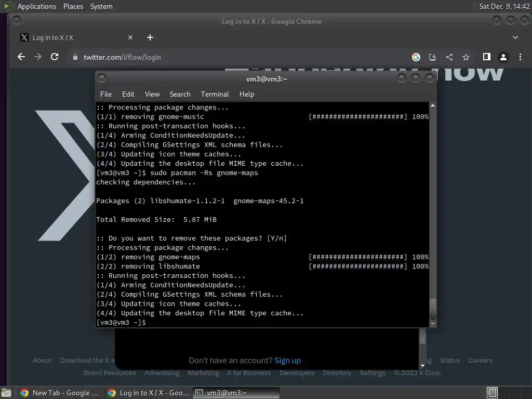The height and width of the screenshot is (399, 532).
Task: Open a new Chrome tab with plus
Action: 150,37
